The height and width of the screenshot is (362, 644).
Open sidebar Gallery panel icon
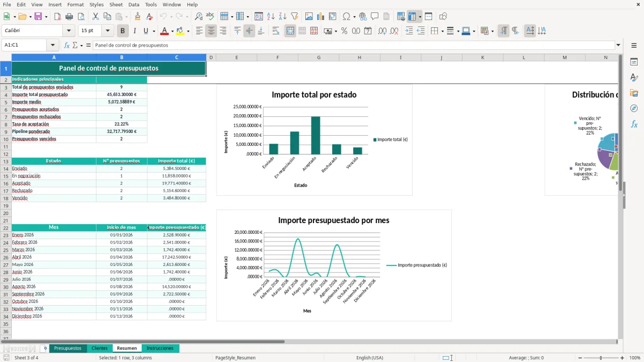[634, 93]
